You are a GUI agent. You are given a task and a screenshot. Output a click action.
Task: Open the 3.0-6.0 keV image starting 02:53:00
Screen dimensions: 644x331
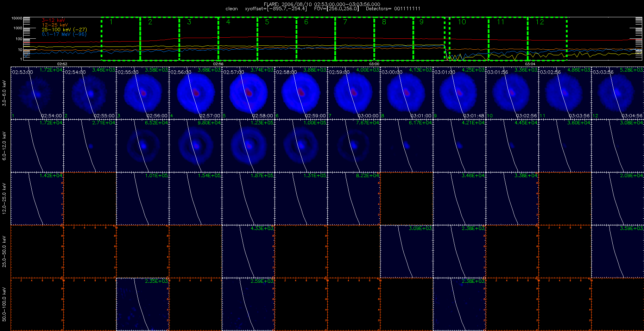(37, 93)
